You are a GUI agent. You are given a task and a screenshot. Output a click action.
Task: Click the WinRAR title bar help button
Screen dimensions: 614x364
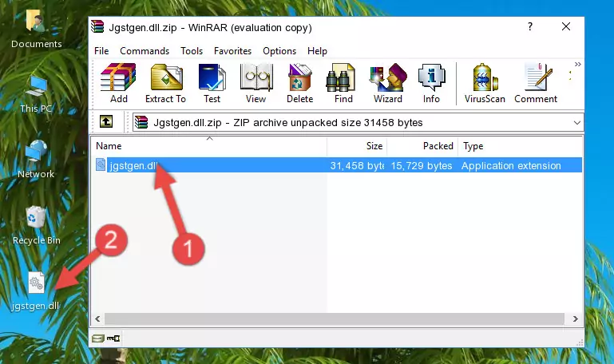[530, 26]
